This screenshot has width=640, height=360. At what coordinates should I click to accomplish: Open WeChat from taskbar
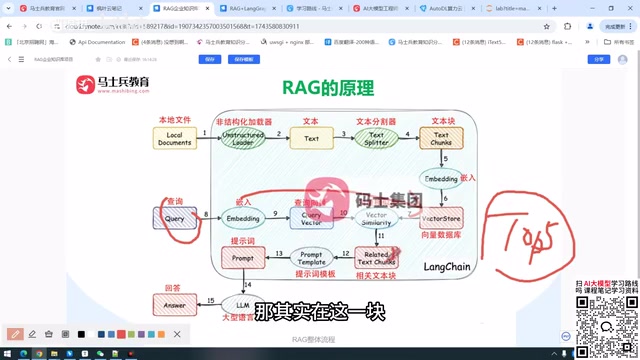pyautogui.click(x=100, y=353)
